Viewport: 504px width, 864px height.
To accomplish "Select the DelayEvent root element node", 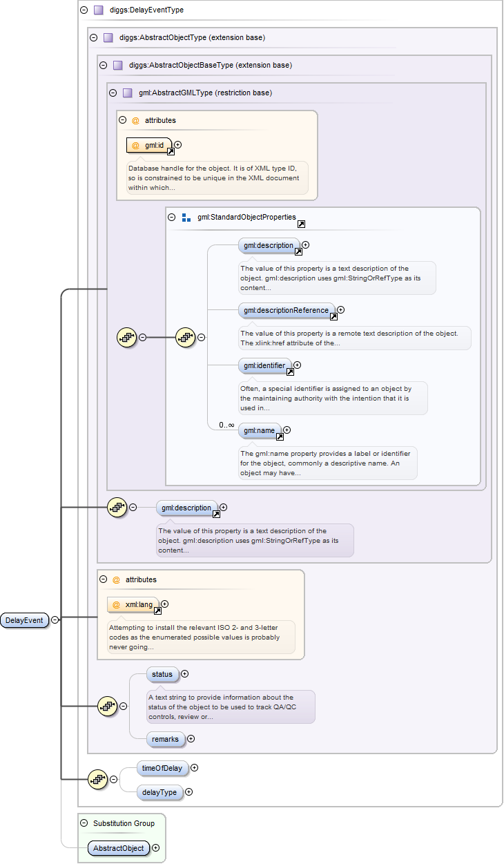I will (25, 620).
